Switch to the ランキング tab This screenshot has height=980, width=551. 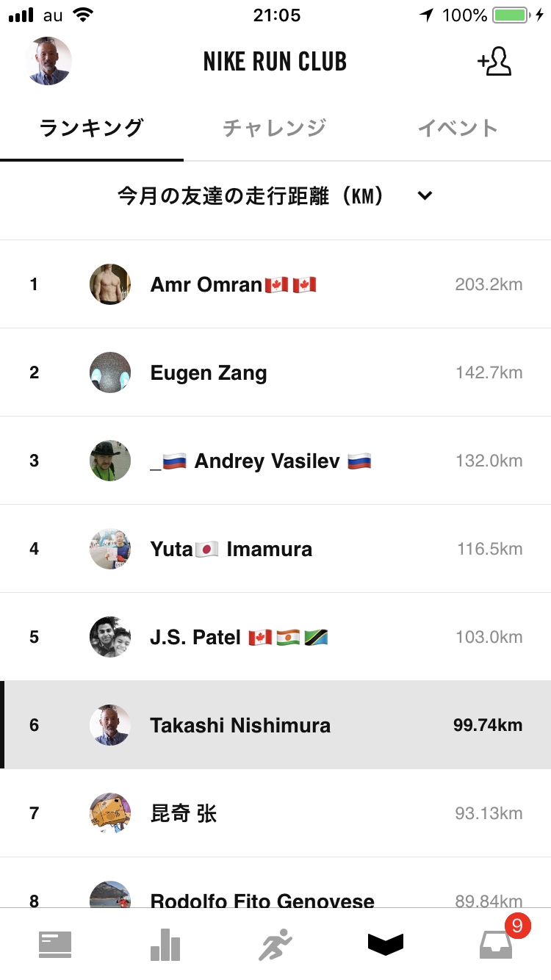pyautogui.click(x=91, y=129)
